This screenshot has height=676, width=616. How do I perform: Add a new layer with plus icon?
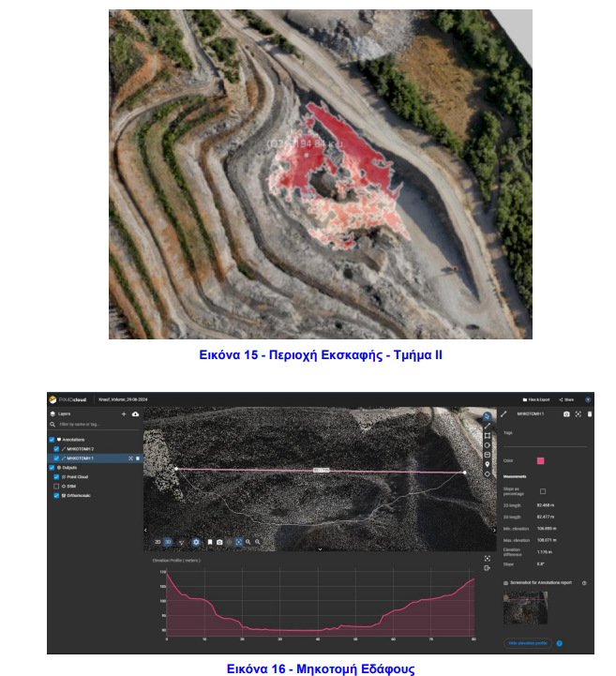[124, 413]
